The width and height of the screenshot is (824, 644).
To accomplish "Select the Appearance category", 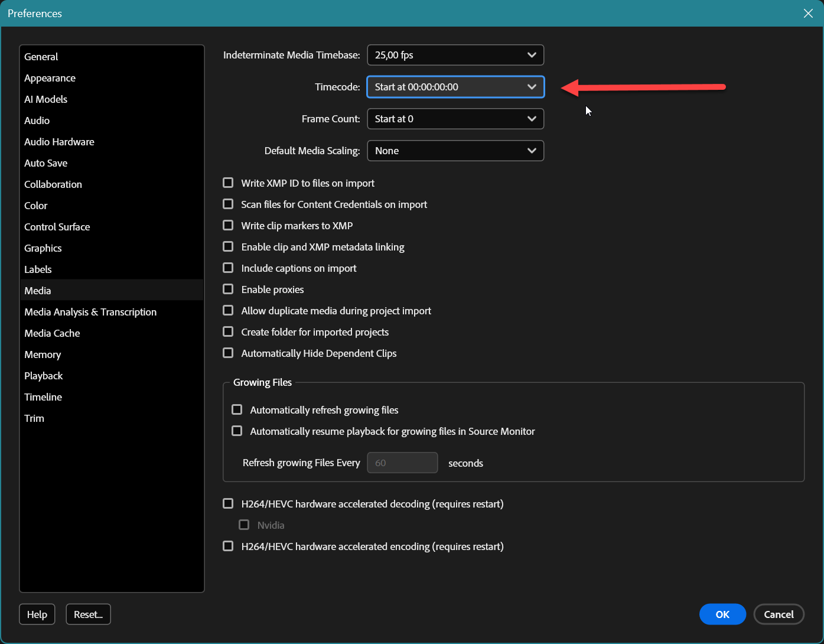I will pos(50,78).
